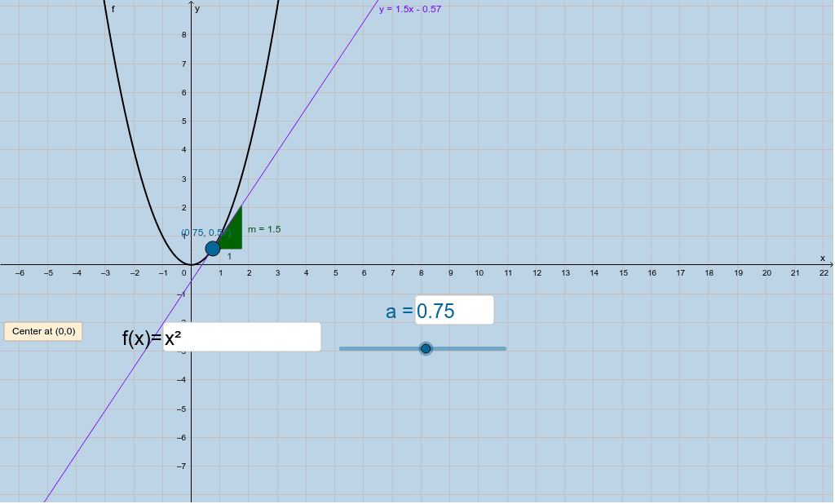Click the 22 tick label on the x-axis
The width and height of the screenshot is (835, 504).
(x=824, y=272)
